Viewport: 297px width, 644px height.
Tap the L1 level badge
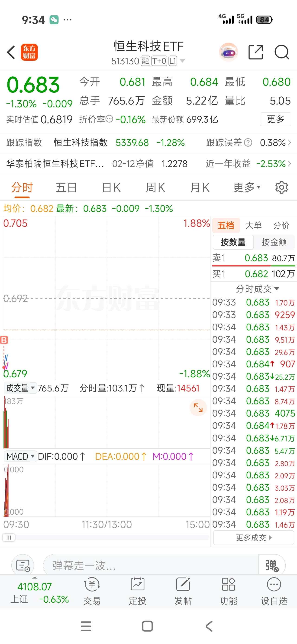tap(173, 61)
